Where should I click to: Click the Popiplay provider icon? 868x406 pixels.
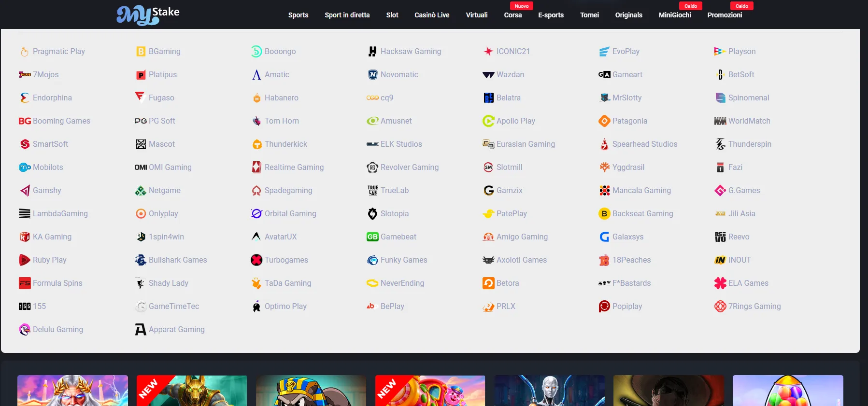click(604, 306)
